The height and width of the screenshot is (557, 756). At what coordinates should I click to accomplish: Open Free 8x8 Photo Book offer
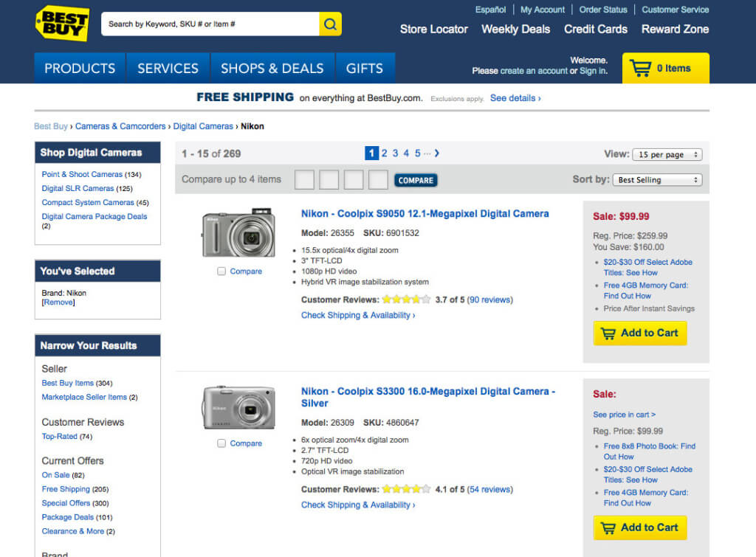(x=649, y=452)
